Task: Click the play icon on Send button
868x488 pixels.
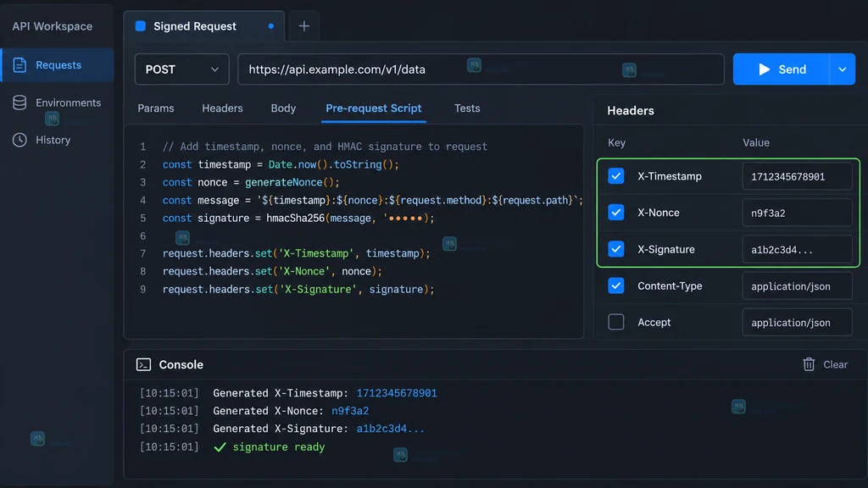Action: point(764,69)
